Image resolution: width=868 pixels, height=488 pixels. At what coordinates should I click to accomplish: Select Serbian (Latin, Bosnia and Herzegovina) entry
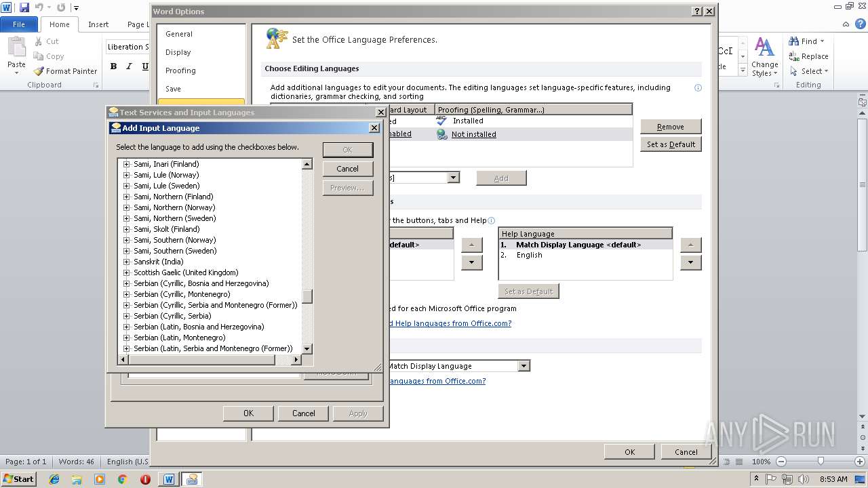[199, 327]
